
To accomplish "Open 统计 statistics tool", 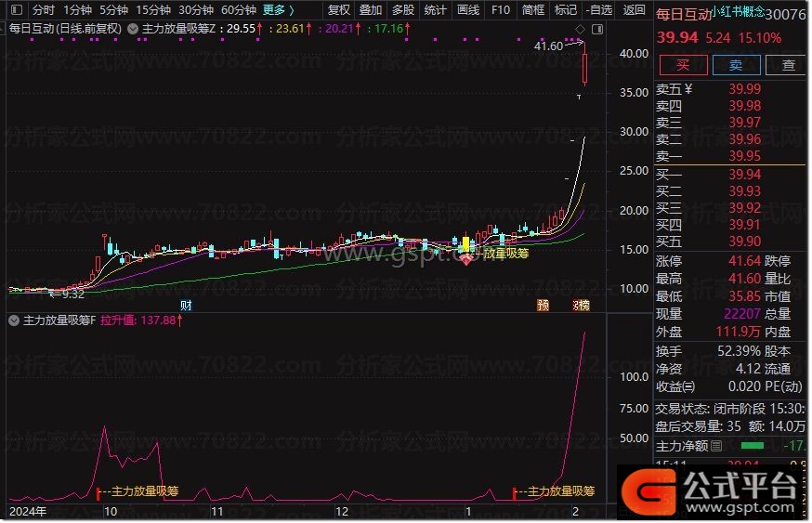I will [435, 10].
